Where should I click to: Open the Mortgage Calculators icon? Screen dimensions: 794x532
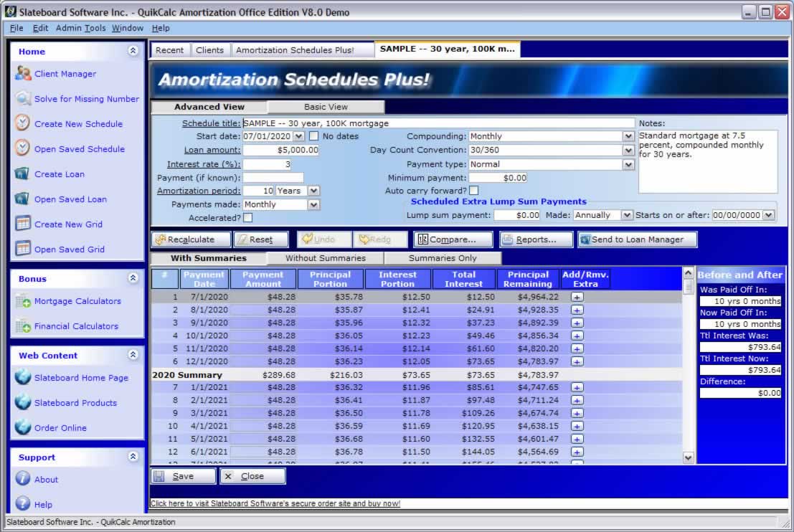[23, 301]
